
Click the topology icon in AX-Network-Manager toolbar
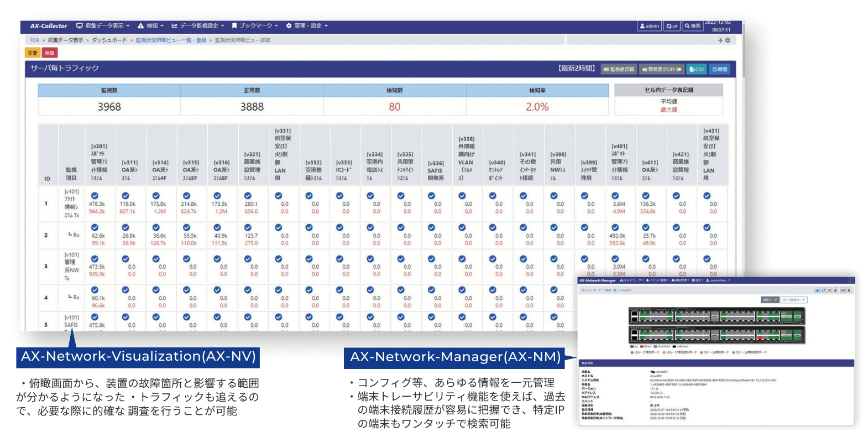(817, 290)
